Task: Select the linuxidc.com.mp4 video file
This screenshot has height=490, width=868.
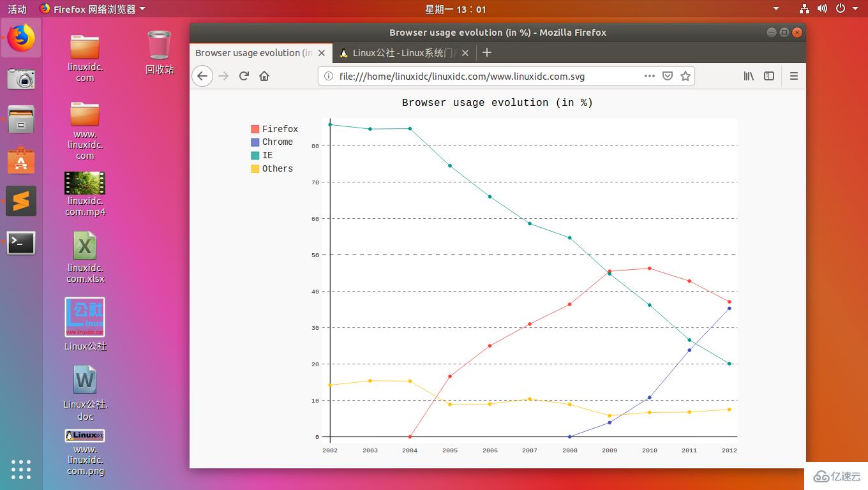Action: [x=85, y=194]
